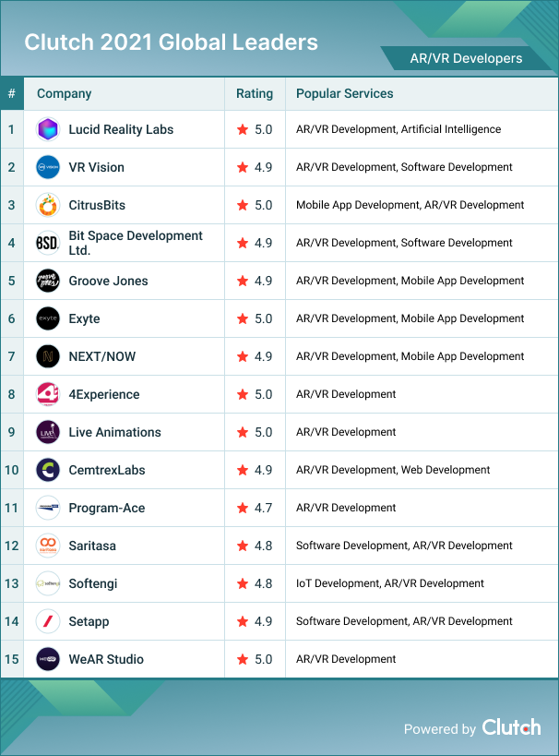Click the Company column header
This screenshot has height=756, width=559.
[x=64, y=93]
